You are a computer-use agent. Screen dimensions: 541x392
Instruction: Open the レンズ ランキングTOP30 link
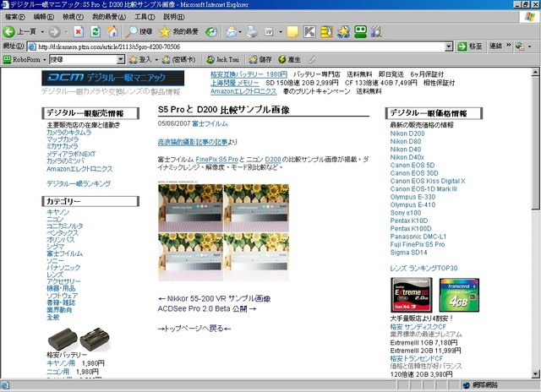pyautogui.click(x=424, y=268)
